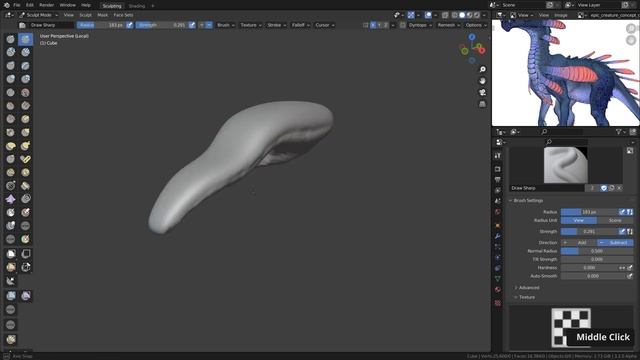This screenshot has height=360, width=640.
Task: Open the Window menu
Action: [x=68, y=5]
